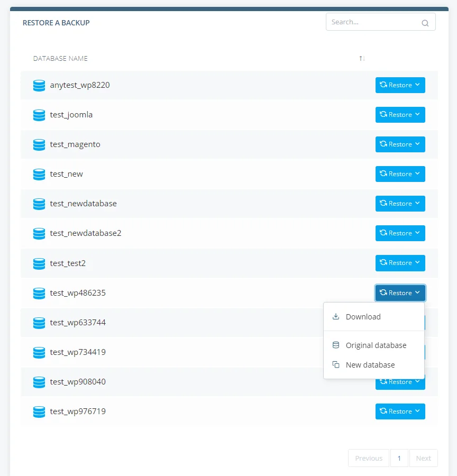Click the restore icon inside test_new's Restore button
This screenshot has width=457, height=476.
point(385,174)
